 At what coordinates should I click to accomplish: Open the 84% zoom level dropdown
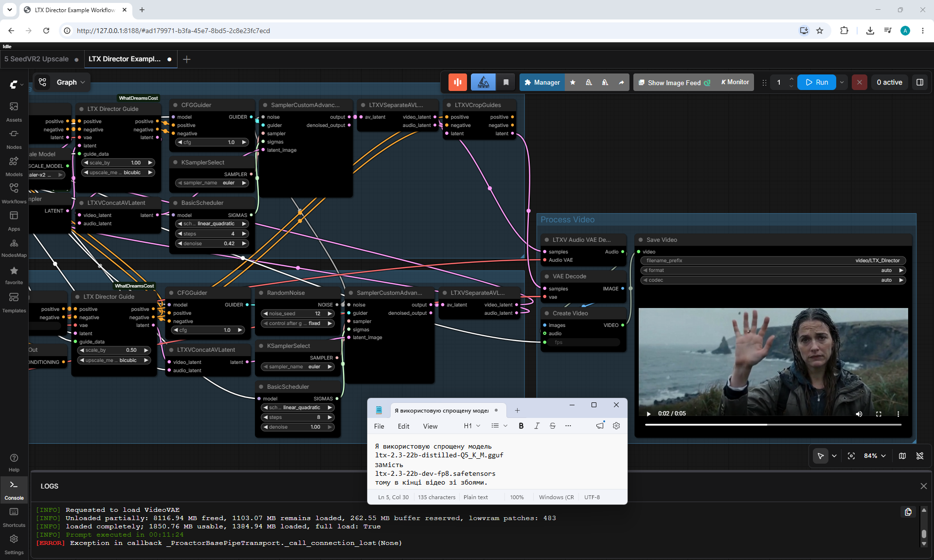tap(875, 456)
